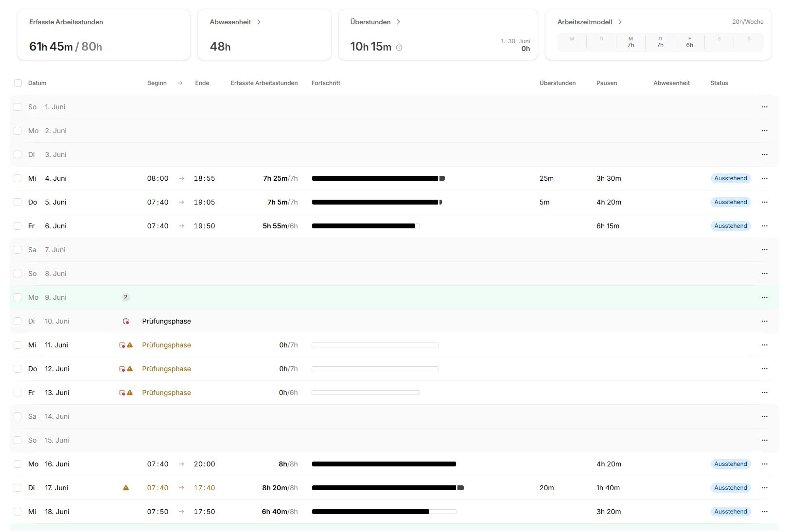
Task: Click the absence icon on 13. Juni row
Action: pyautogui.click(x=122, y=393)
